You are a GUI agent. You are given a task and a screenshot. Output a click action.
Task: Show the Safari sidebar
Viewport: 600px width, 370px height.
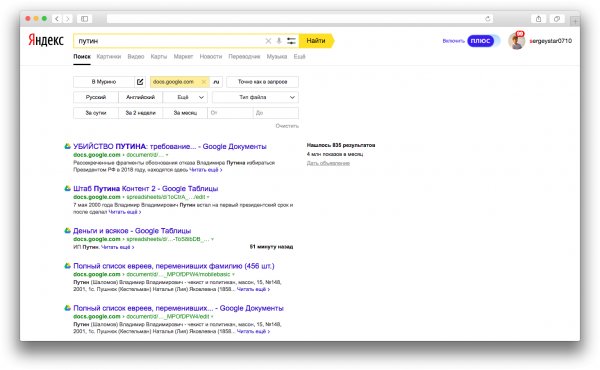[x=85, y=19]
